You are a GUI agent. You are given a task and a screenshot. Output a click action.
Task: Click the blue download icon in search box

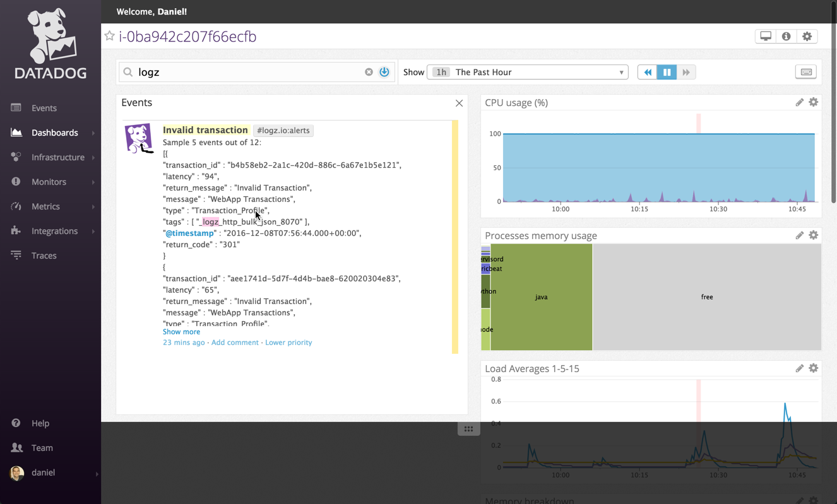coord(384,72)
